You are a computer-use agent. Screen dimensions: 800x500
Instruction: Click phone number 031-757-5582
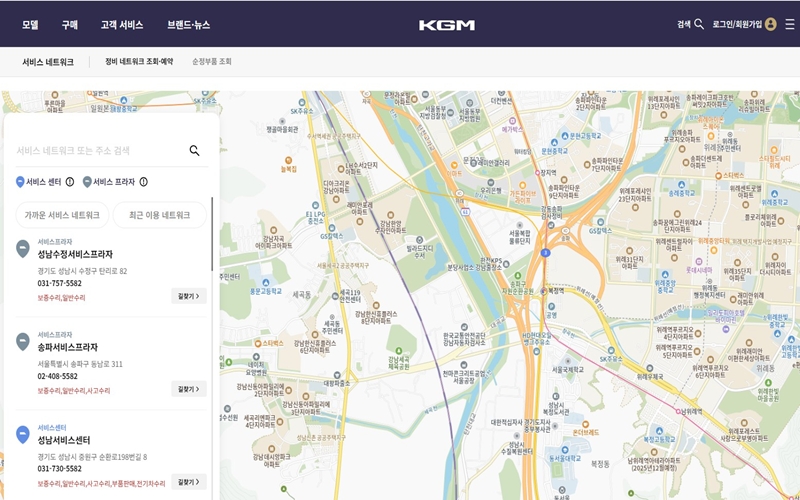pyautogui.click(x=59, y=283)
